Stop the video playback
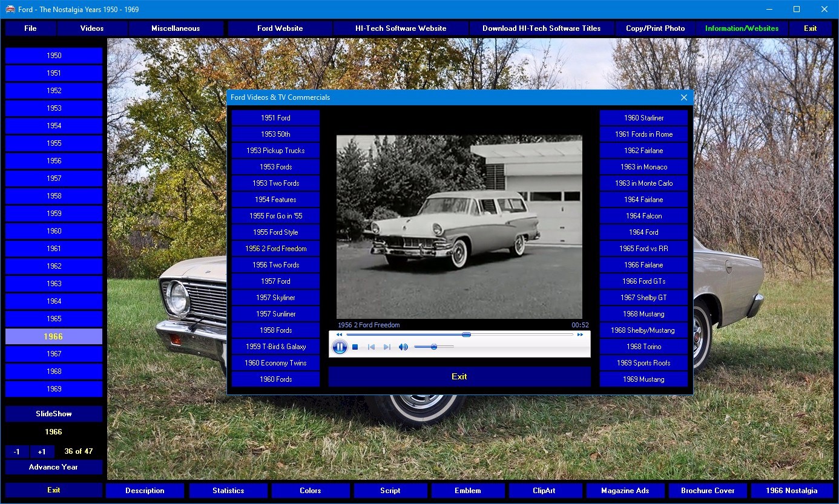 click(x=355, y=347)
